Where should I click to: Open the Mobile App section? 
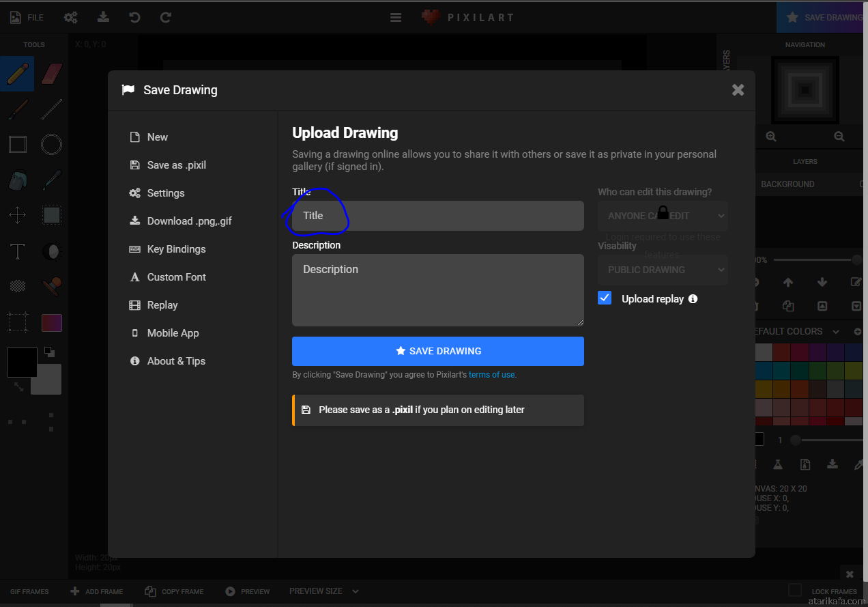point(164,333)
